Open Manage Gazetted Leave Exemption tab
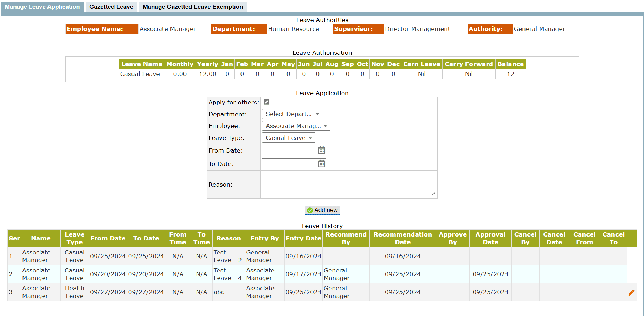This screenshot has height=317, width=644. click(193, 7)
